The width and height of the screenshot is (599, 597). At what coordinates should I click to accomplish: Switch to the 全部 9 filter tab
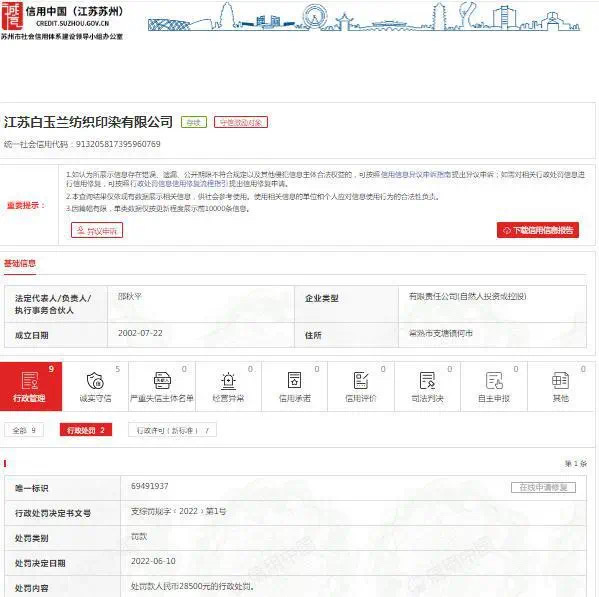24,430
